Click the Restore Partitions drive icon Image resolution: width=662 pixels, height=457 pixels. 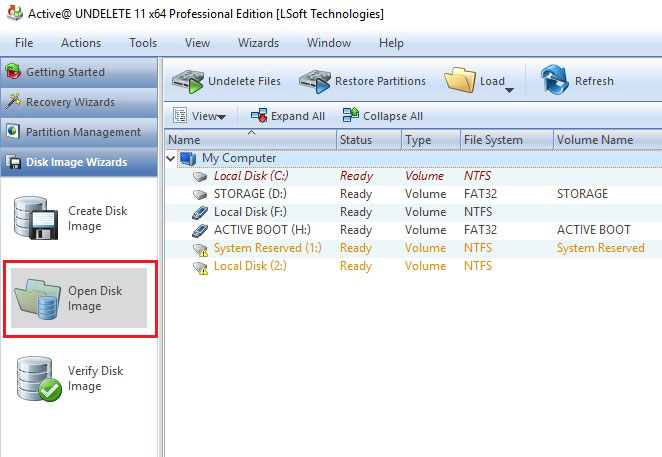[x=315, y=81]
